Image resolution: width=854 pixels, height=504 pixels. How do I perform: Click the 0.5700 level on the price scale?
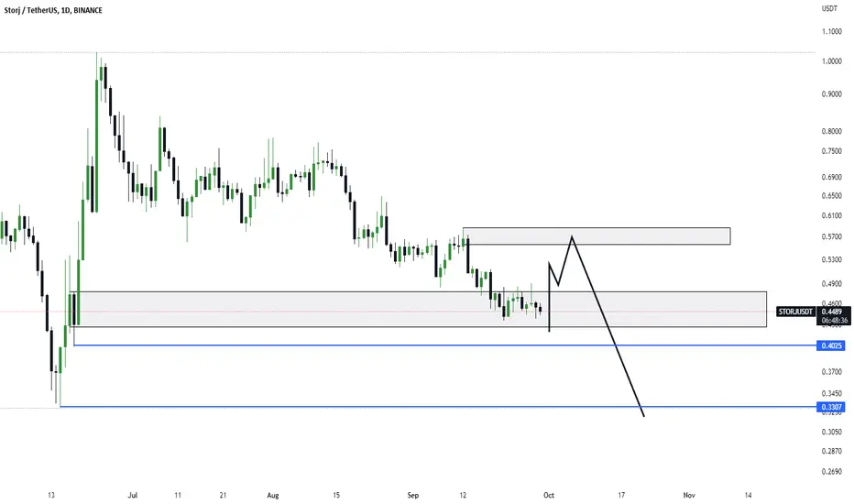pos(832,237)
